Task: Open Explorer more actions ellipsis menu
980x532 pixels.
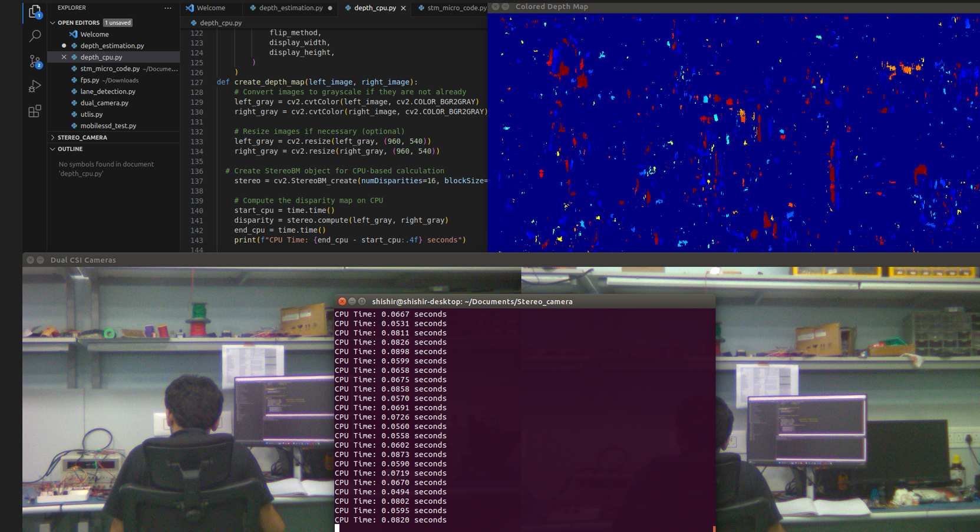Action: [x=168, y=8]
